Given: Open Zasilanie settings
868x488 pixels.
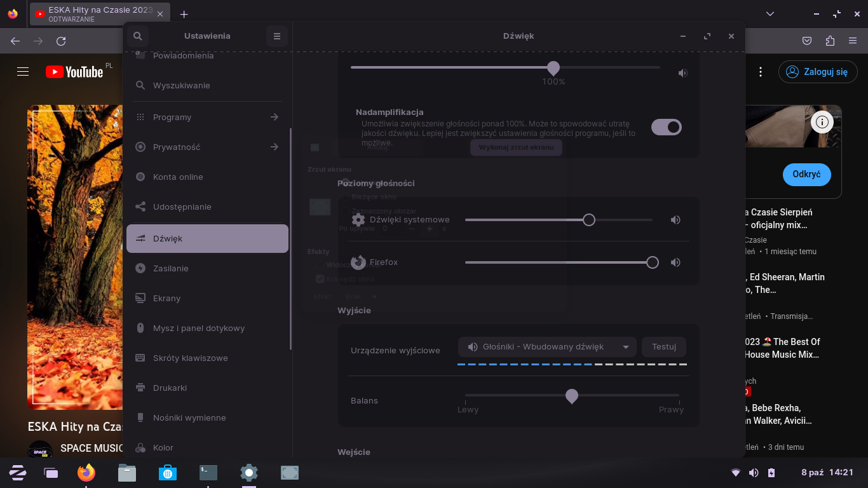Looking at the screenshot, I should tap(208, 269).
